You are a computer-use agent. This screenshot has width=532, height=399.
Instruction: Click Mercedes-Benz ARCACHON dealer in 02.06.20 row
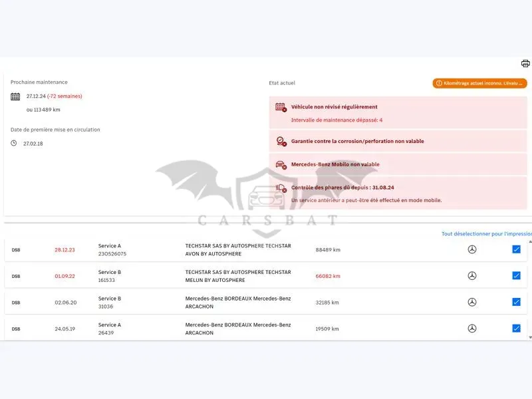click(238, 303)
